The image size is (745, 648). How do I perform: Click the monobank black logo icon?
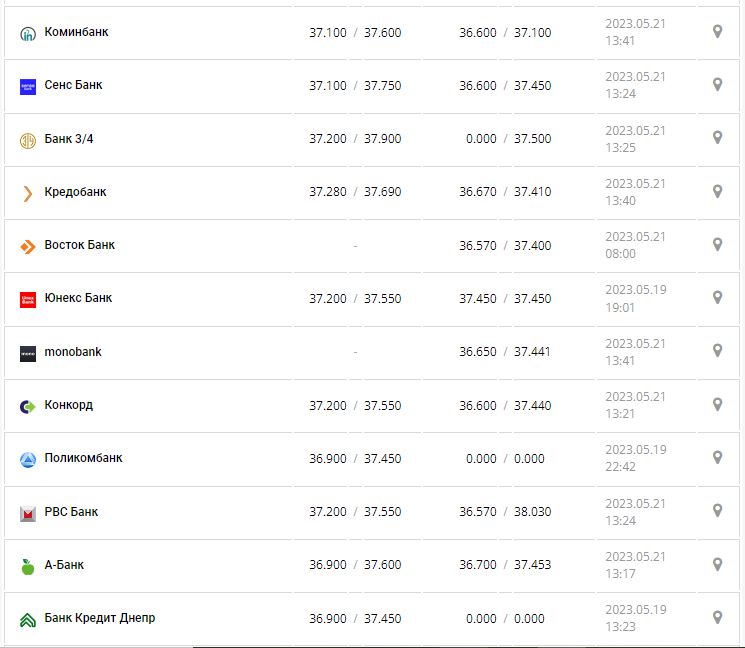click(28, 353)
